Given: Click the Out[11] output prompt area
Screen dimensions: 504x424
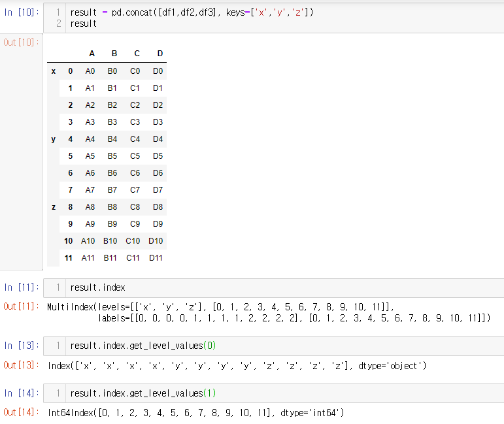Looking at the screenshot, I should [x=21, y=306].
